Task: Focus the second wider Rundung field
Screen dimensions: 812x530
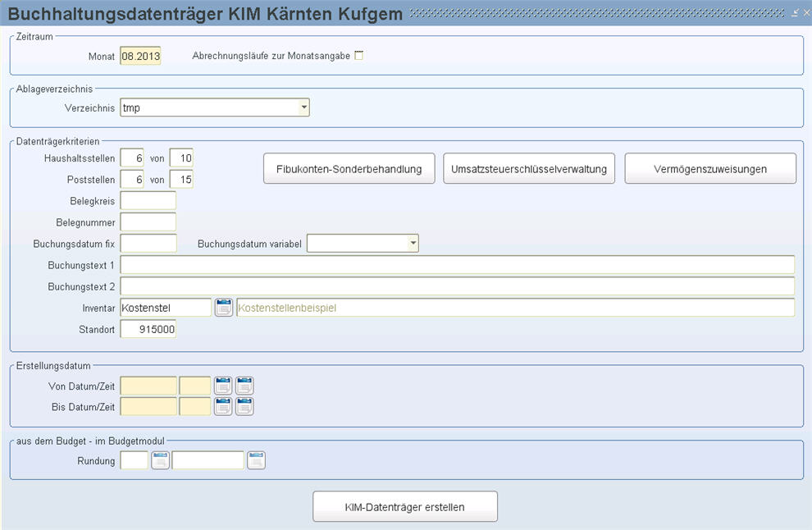Action: pyautogui.click(x=208, y=460)
